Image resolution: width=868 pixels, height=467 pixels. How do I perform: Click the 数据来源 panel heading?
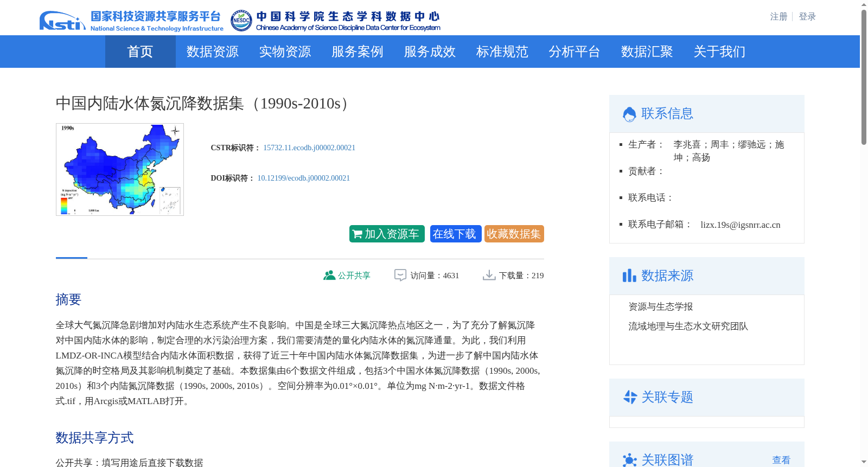pos(667,276)
